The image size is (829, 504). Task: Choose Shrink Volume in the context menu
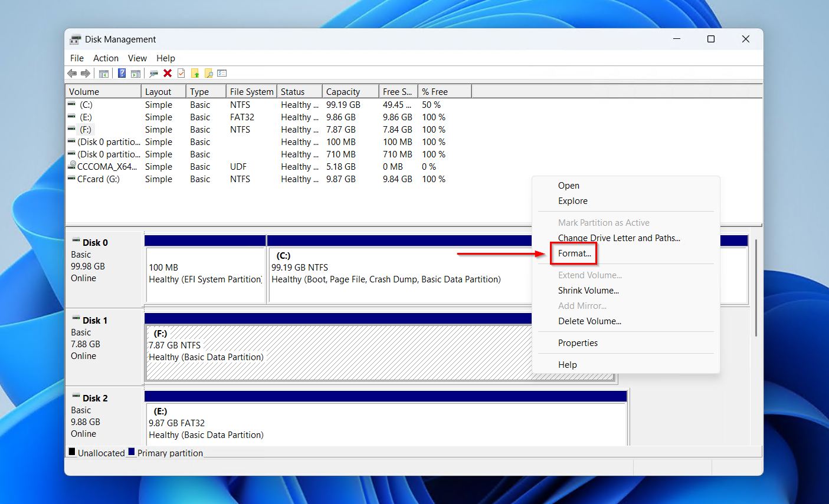point(588,290)
